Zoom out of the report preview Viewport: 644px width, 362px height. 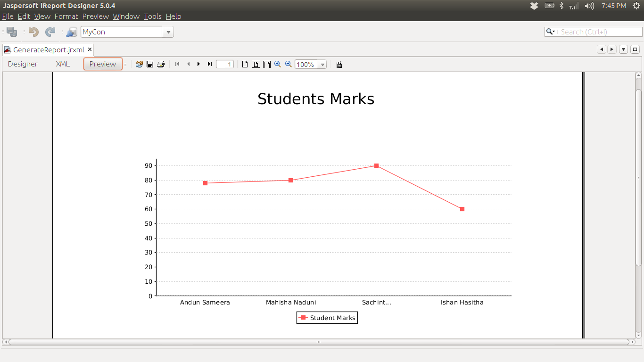(288, 64)
